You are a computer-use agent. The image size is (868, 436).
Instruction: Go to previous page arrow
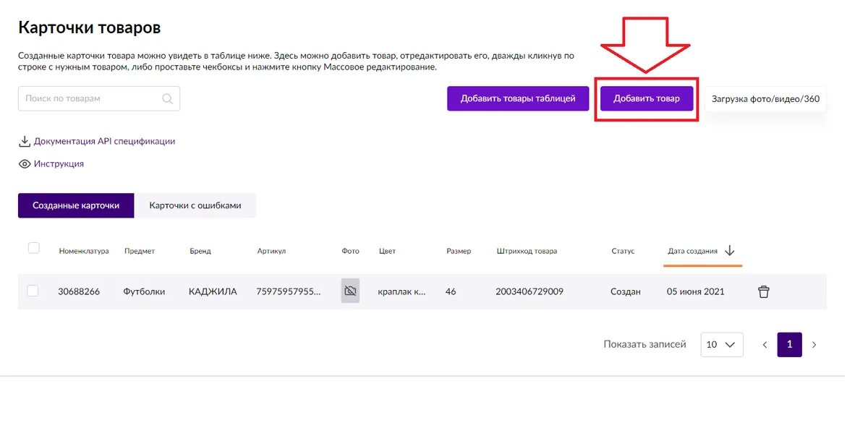pyautogui.click(x=765, y=345)
